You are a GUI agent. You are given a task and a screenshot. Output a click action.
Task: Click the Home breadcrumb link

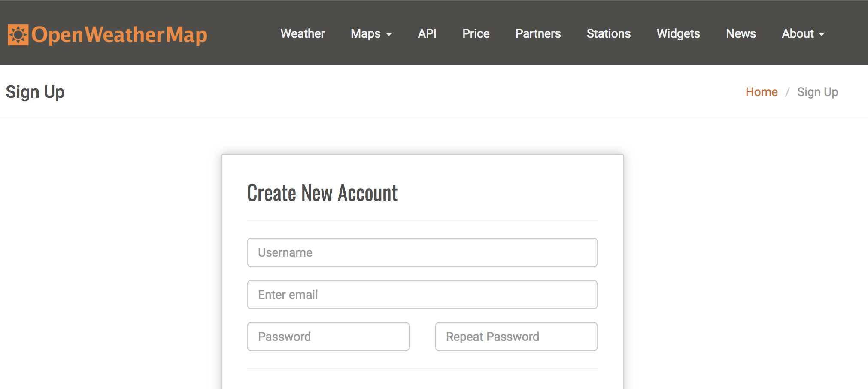(x=762, y=92)
